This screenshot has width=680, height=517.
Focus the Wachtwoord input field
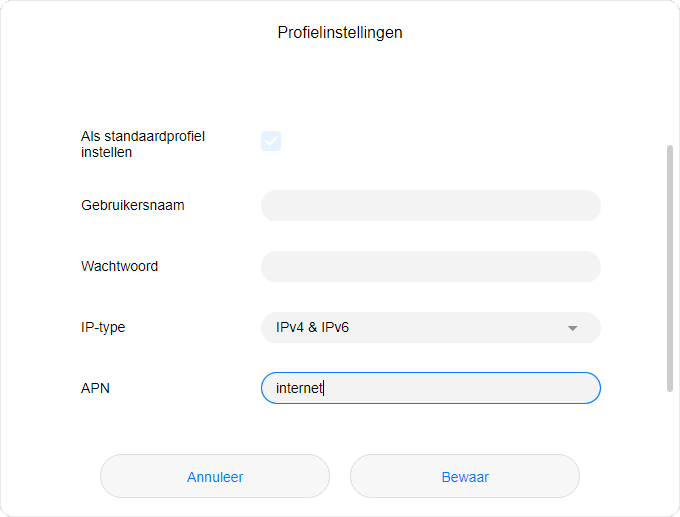coord(430,267)
